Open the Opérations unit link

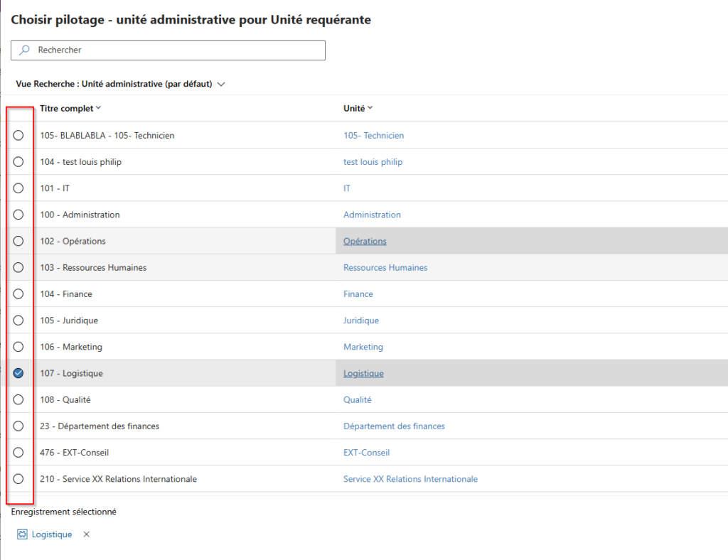[365, 241]
